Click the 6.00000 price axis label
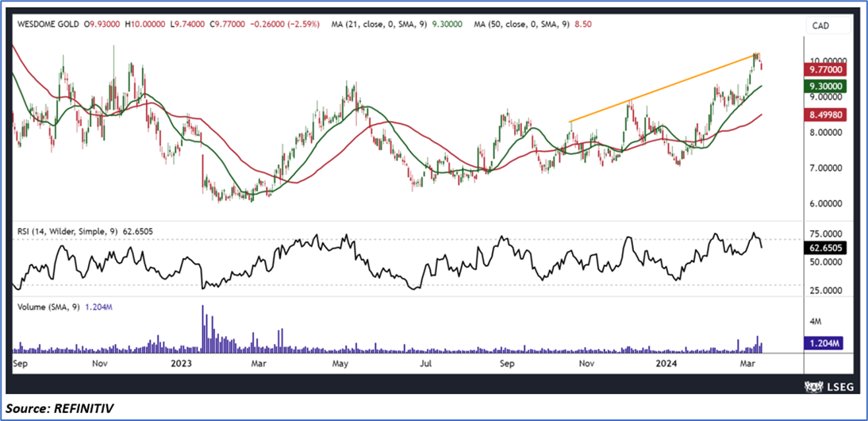 (827, 203)
